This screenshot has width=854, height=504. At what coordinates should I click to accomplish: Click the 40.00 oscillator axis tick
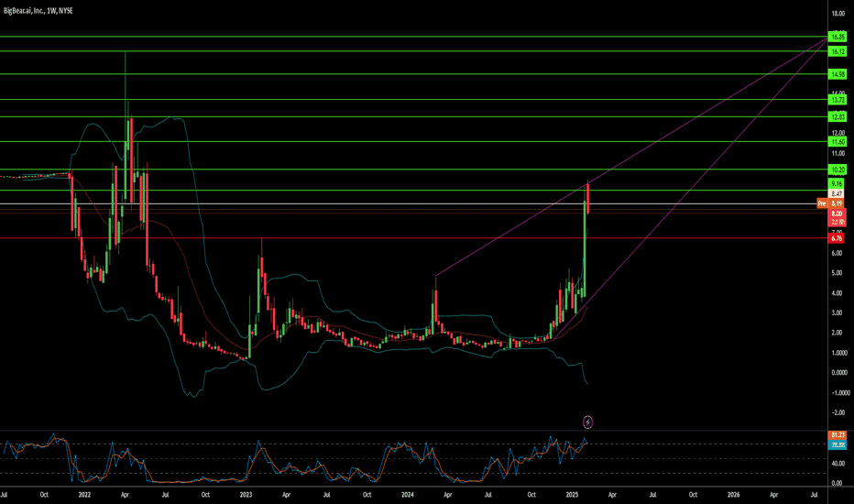pyautogui.click(x=838, y=463)
